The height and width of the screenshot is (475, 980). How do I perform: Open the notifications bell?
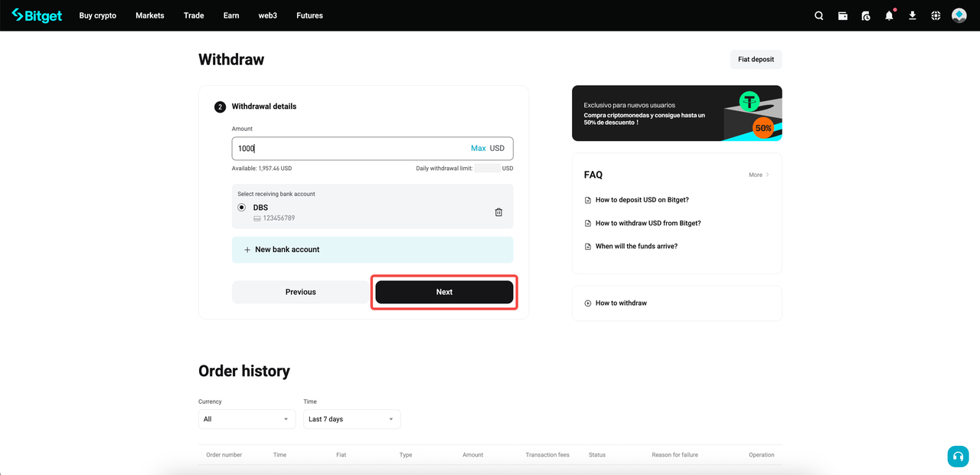pyautogui.click(x=889, y=15)
